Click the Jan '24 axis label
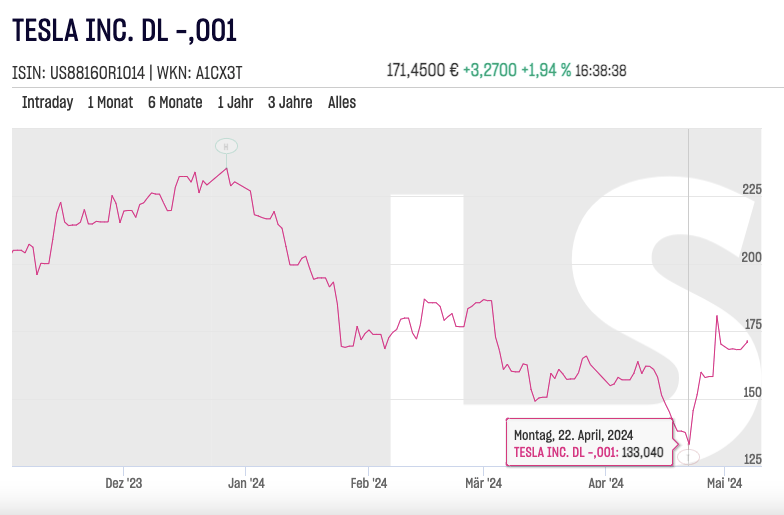The height and width of the screenshot is (515, 784). click(246, 483)
